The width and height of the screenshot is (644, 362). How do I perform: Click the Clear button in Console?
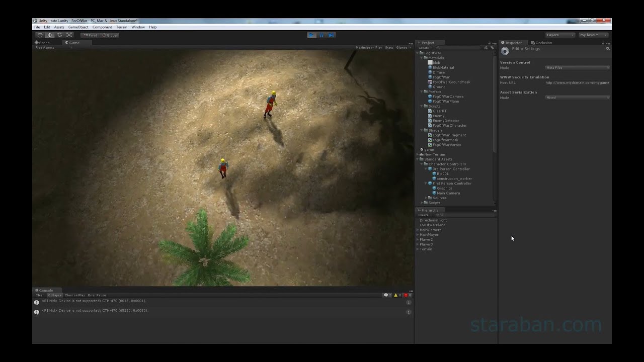coord(39,295)
